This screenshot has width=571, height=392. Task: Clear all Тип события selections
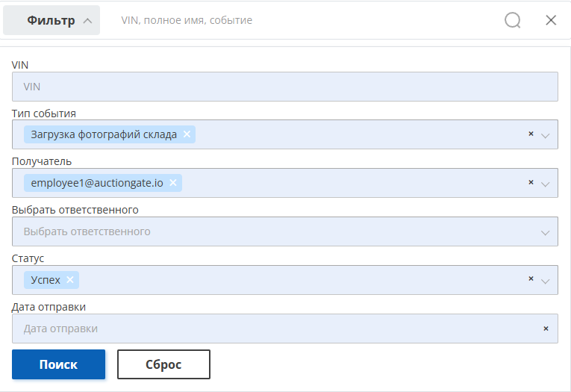531,134
